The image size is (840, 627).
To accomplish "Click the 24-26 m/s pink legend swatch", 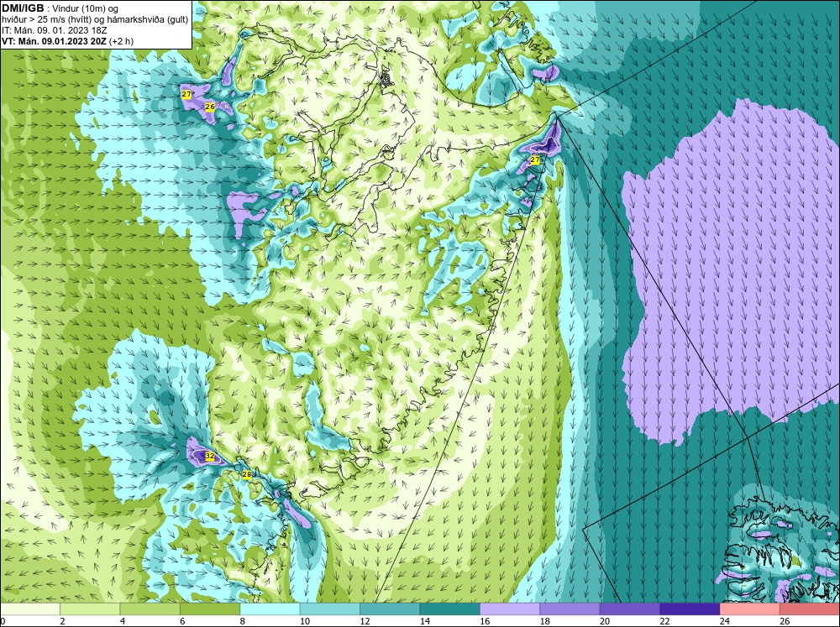I will tap(750, 609).
